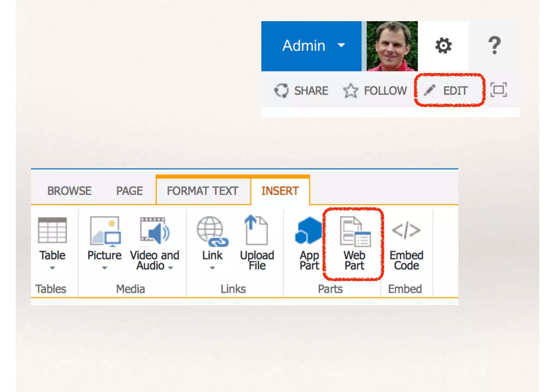Select the INSERT ribbon tab
The image size is (555, 392).
(280, 191)
